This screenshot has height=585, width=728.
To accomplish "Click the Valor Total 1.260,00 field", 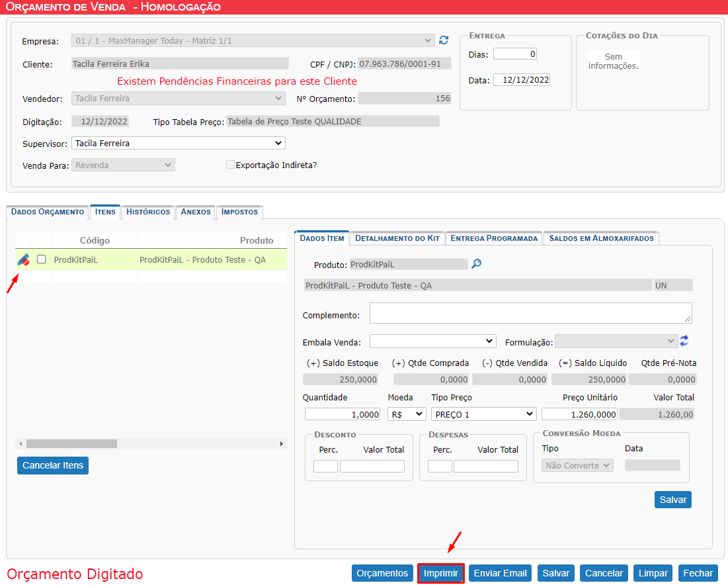I will (657, 414).
